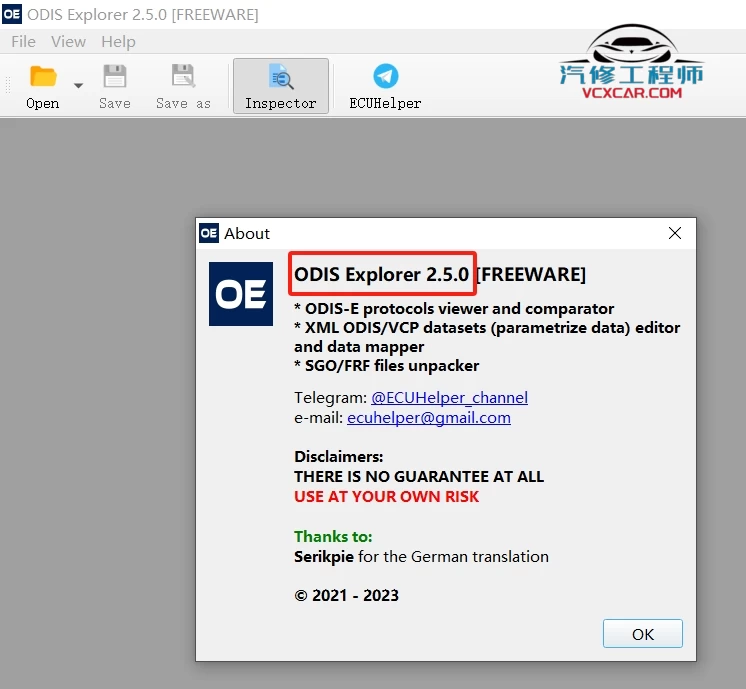The image size is (746, 689).
Task: Click the 'Disclaimers:' heading
Action: pyautogui.click(x=338, y=456)
